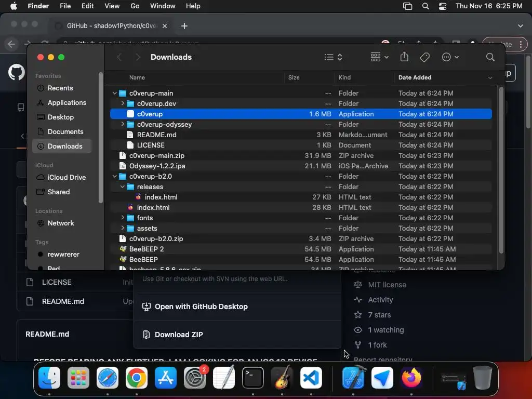
Task: Go forward with the Finder forward arrow
Action: (137, 57)
